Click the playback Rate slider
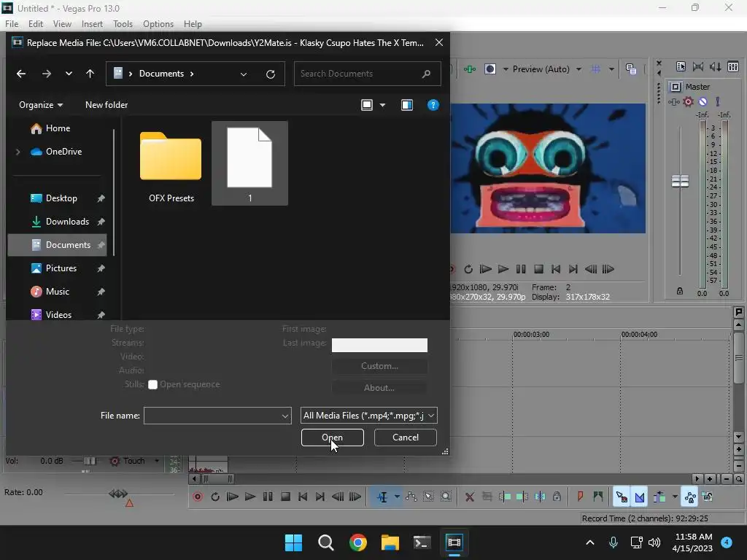747x560 pixels. 119,494
